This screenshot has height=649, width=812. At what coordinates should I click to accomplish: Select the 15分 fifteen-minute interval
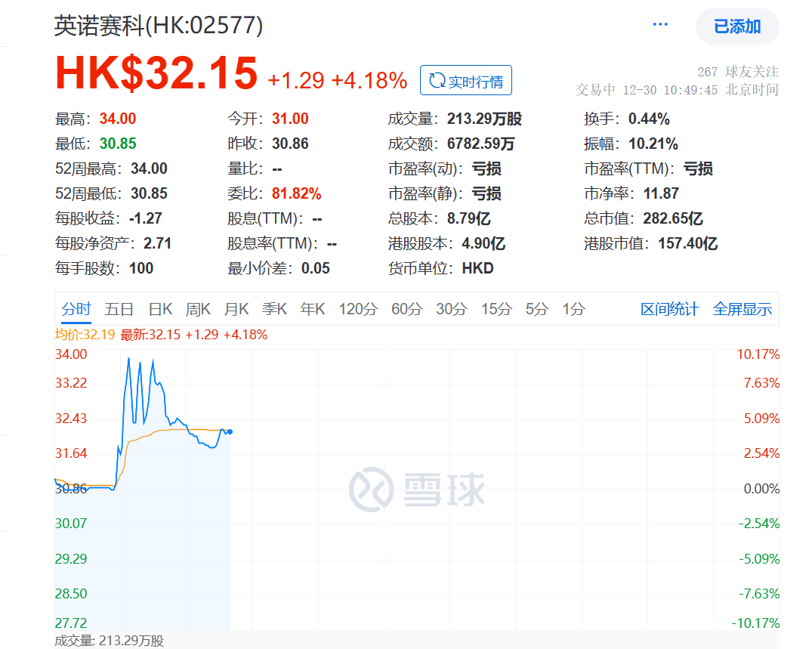pyautogui.click(x=496, y=309)
